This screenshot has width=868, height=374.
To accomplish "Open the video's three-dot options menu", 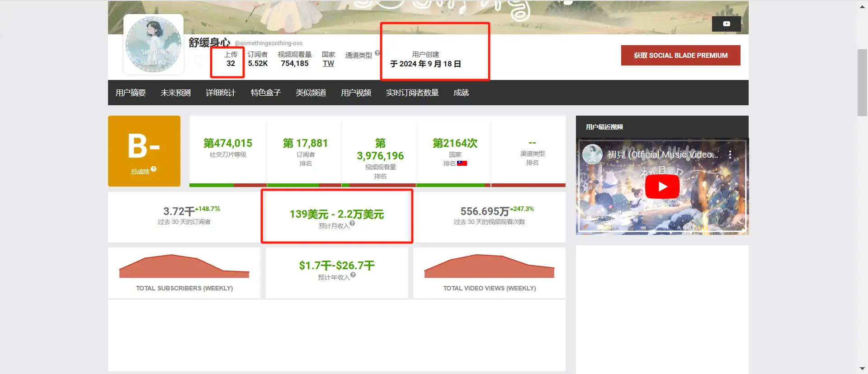I will [730, 154].
